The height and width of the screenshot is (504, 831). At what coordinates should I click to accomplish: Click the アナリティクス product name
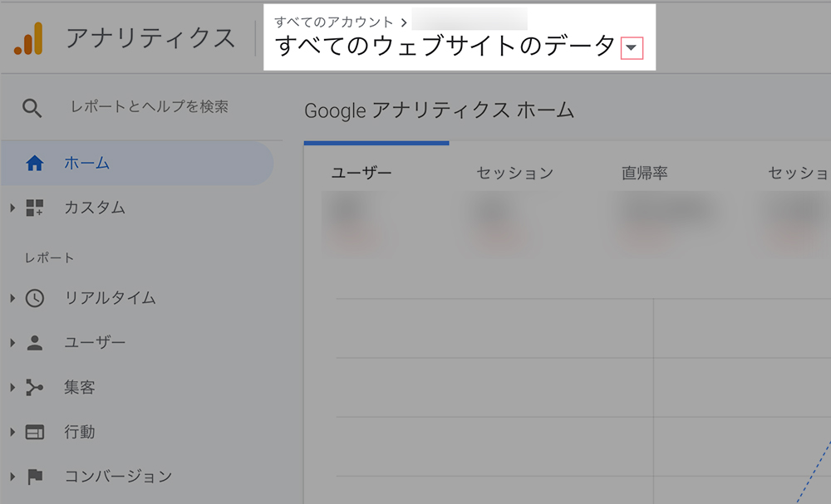tap(150, 39)
